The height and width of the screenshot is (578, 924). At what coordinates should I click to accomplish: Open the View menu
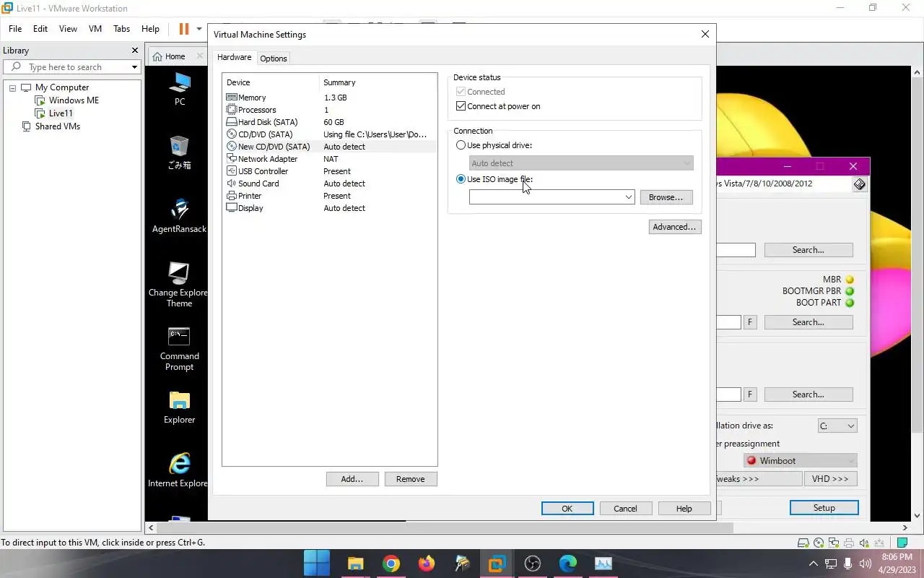coord(68,29)
